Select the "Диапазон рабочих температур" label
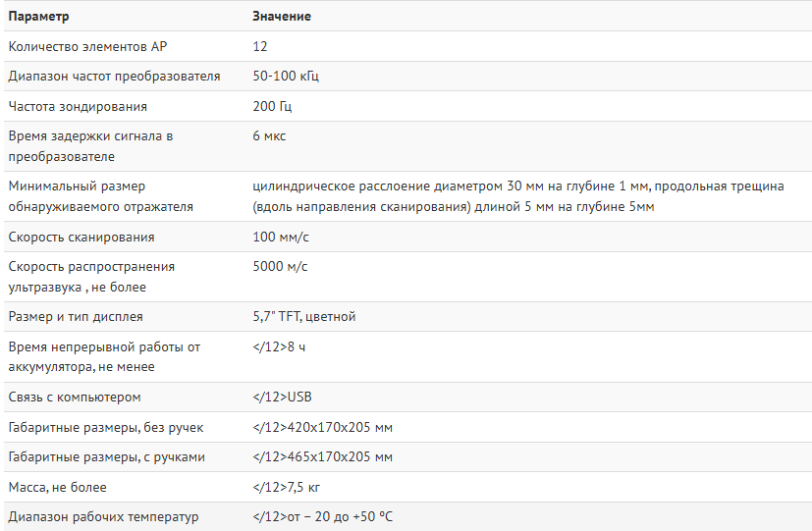Image resolution: width=812 pixels, height=531 pixels. click(103, 517)
